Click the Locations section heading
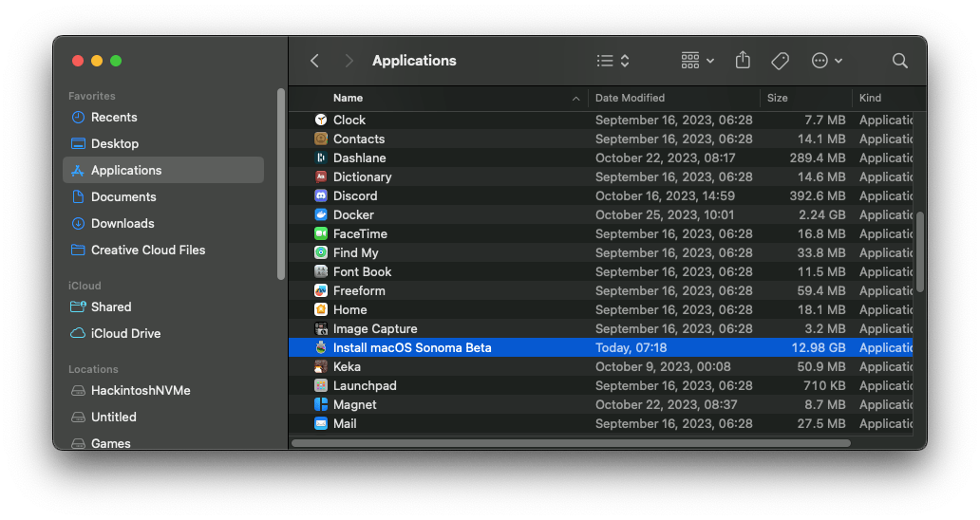The height and width of the screenshot is (520, 980). pos(93,369)
